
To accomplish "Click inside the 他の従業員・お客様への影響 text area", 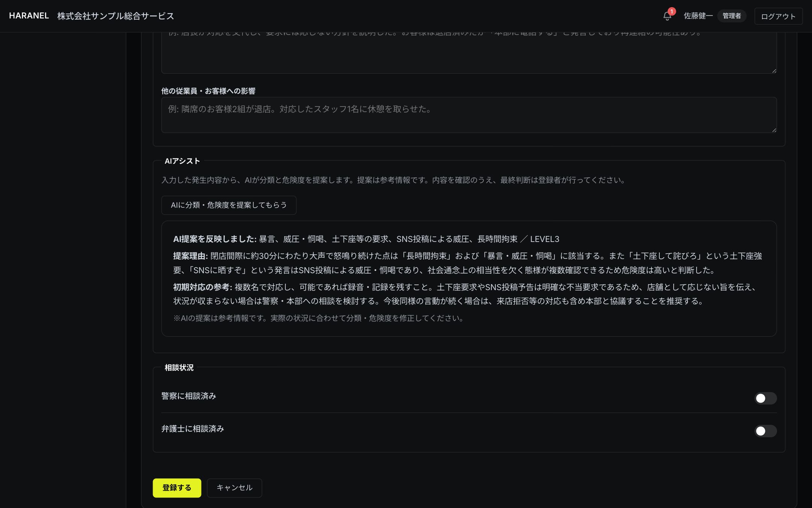I will click(x=469, y=115).
